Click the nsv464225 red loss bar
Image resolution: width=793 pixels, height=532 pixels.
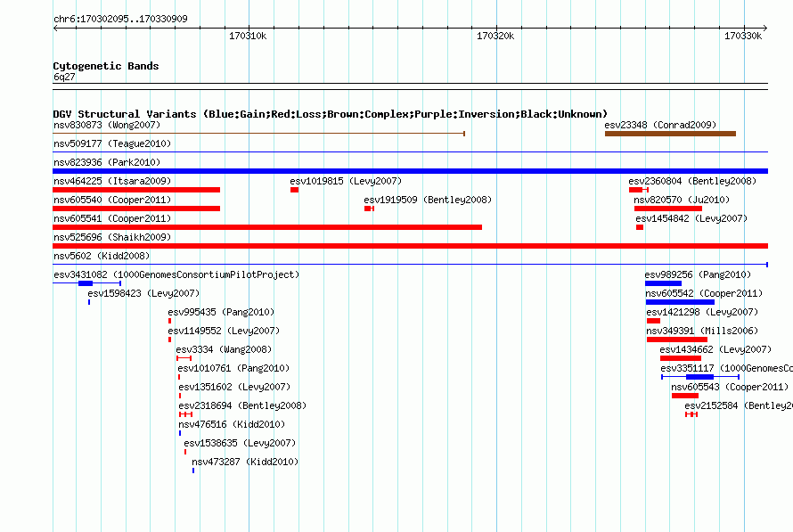click(x=136, y=190)
